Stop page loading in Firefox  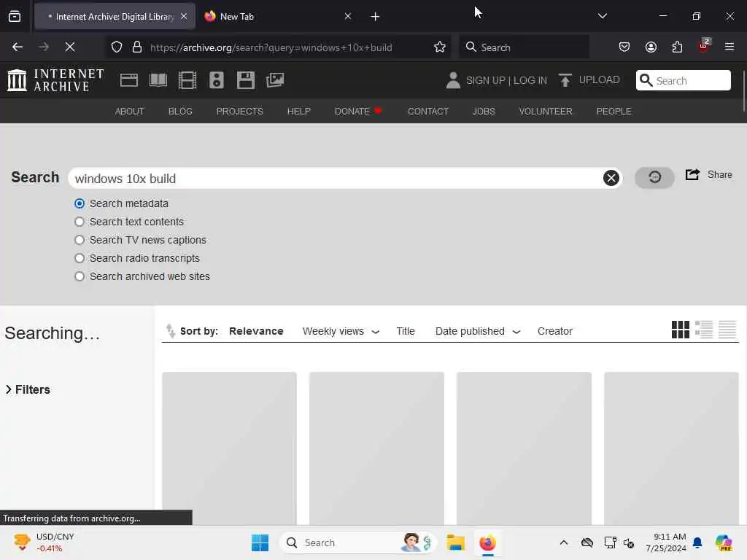click(x=70, y=47)
